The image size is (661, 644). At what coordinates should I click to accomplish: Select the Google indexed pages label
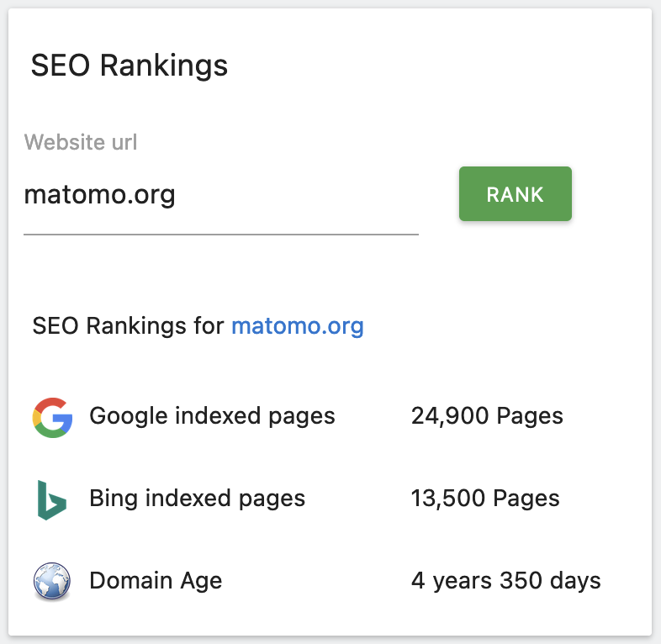(212, 416)
